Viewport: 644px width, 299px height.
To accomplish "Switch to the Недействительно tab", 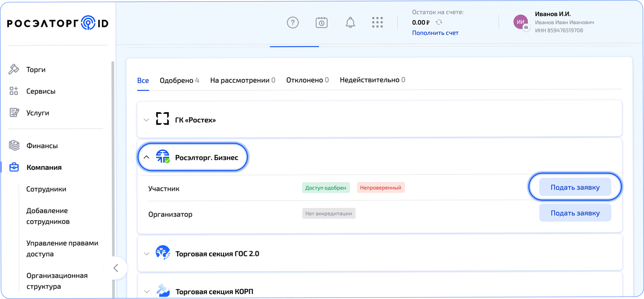I will coord(372,80).
